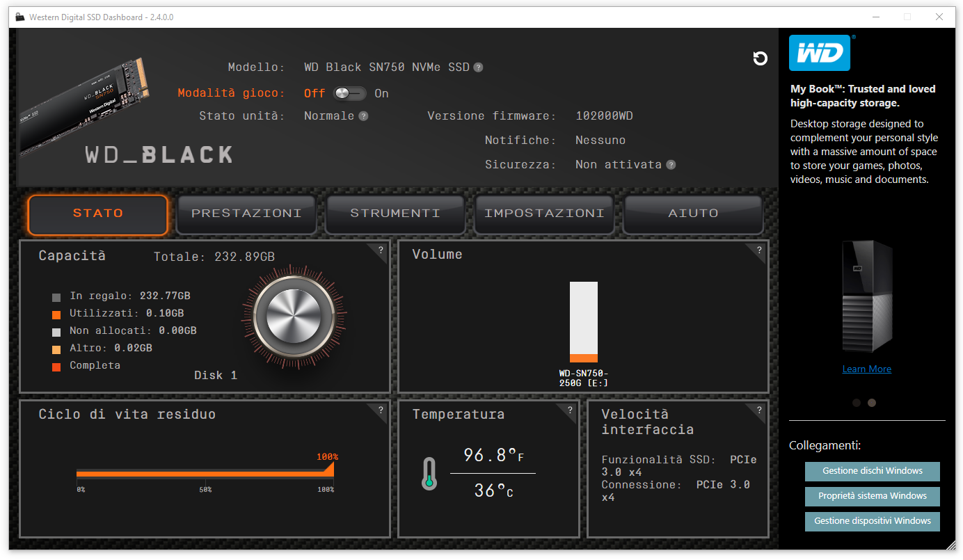This screenshot has width=963, height=560.
Task: Click the help icon beside Sicurezza Non attivata
Action: (671, 165)
